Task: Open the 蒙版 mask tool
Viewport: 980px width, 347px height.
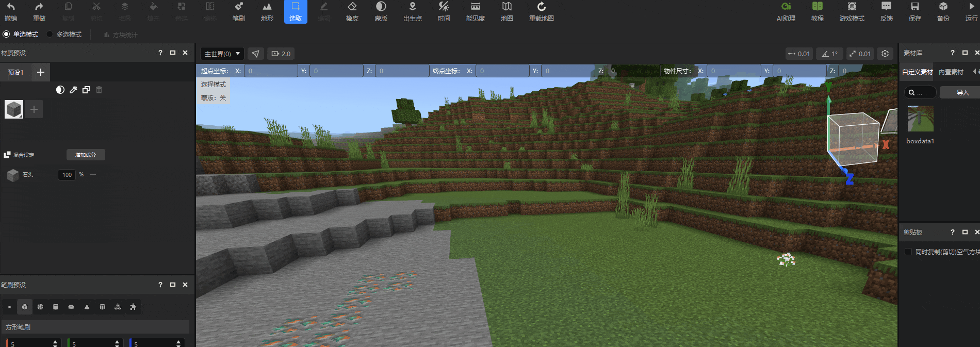Action: (381, 11)
